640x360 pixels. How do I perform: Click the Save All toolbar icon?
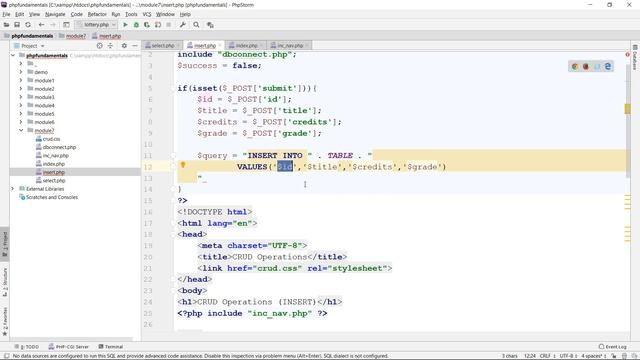(17, 25)
